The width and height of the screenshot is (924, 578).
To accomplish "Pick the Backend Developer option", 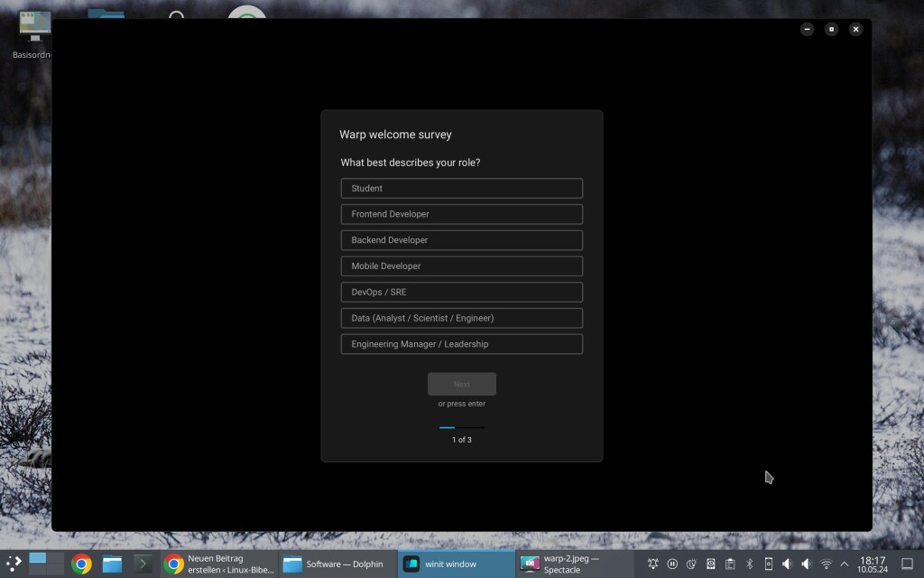I will tap(461, 240).
